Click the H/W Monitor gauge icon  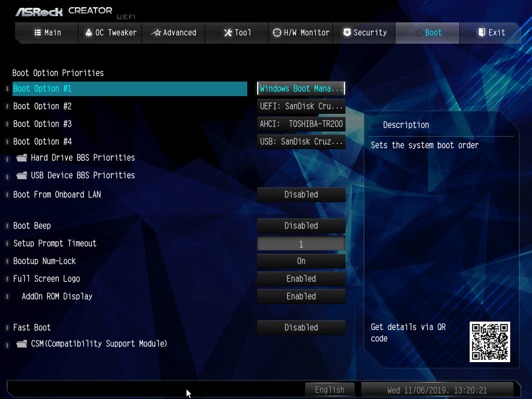tap(277, 33)
